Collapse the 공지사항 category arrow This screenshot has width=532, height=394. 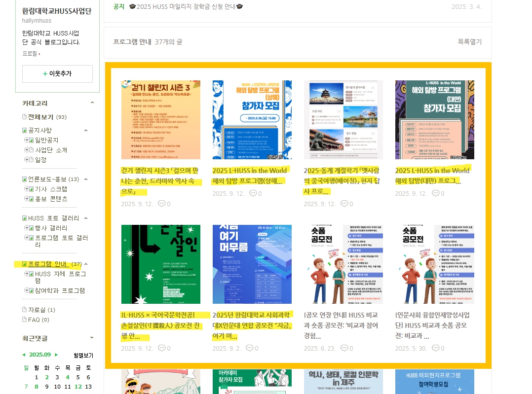86,130
